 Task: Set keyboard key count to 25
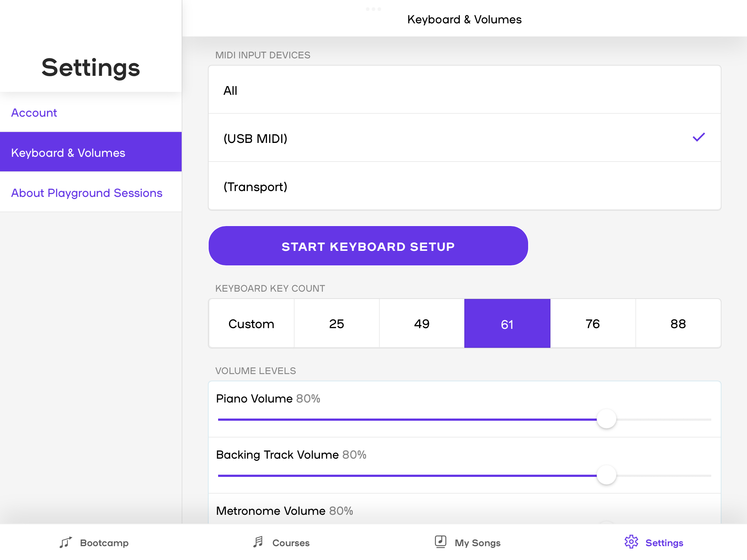[x=336, y=324]
